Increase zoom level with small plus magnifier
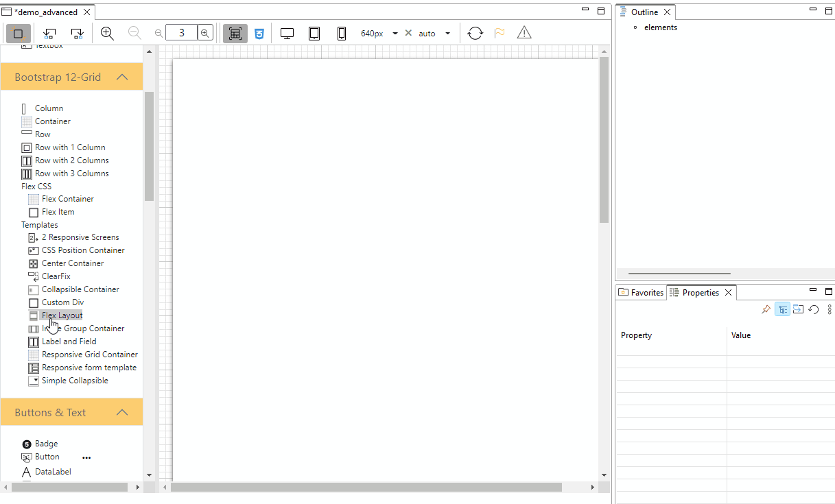Viewport: 835px width, 504px height. 205,33
